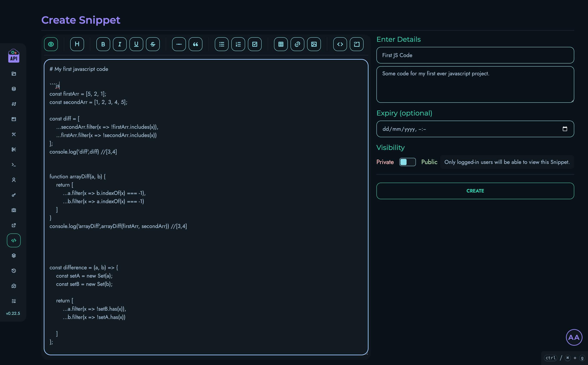Open the expiry calendar picker icon
The width and height of the screenshot is (588, 365).
[565, 129]
